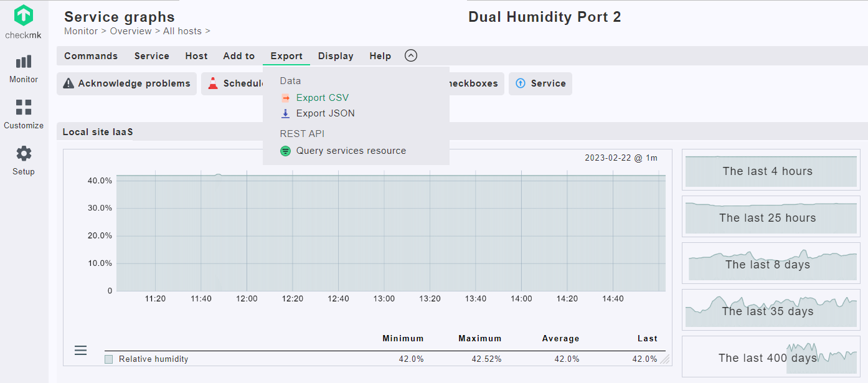This screenshot has width=868, height=383.
Task: Collapse the menu bar with chevron toggle
Action: tap(410, 55)
